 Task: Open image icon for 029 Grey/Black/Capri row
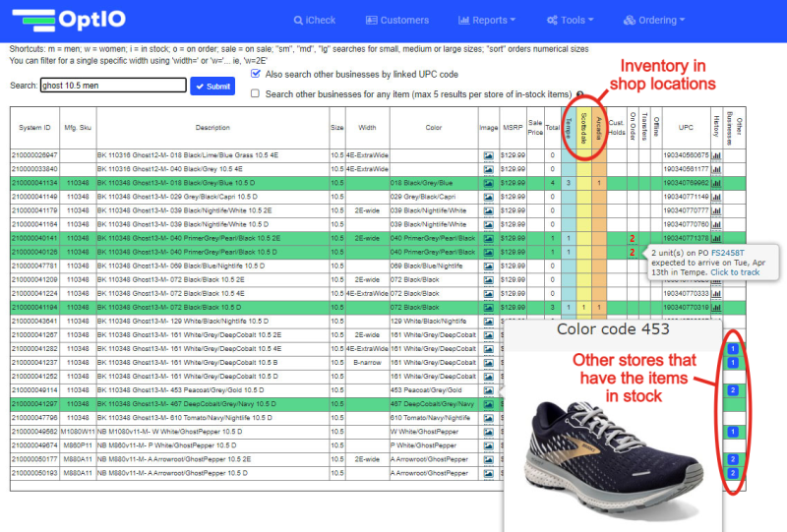tap(488, 197)
